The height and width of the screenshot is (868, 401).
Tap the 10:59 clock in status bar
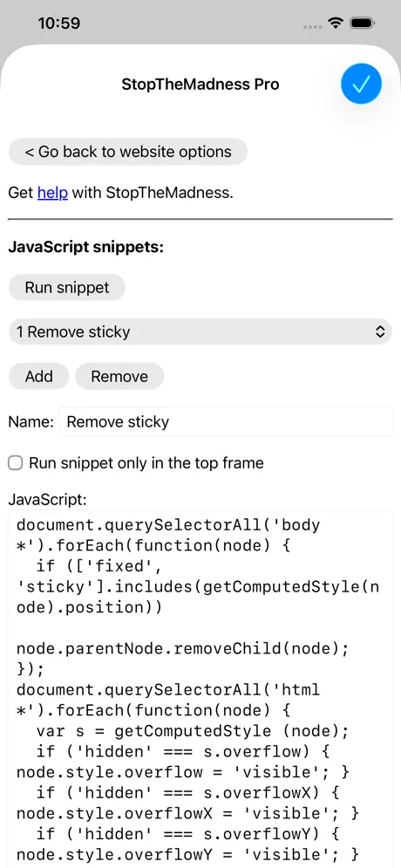coord(58,24)
